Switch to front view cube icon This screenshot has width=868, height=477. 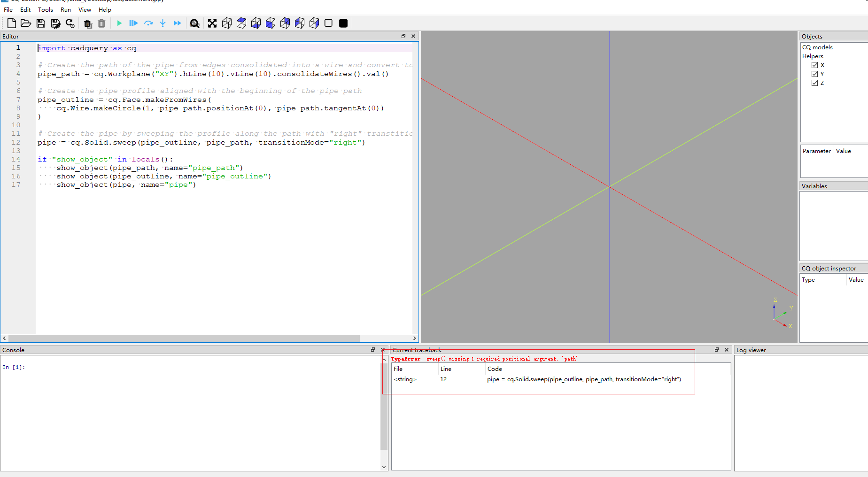click(x=271, y=23)
